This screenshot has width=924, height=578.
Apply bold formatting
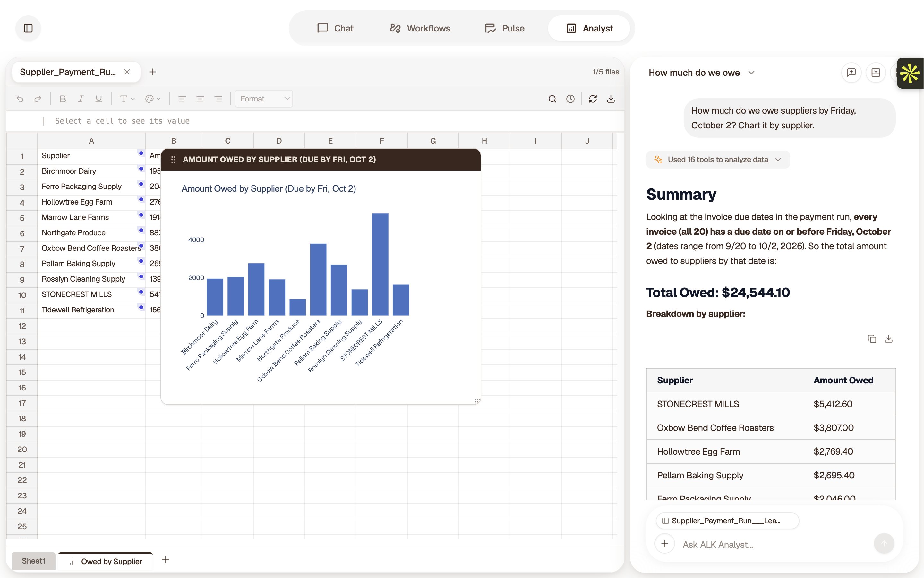coord(63,99)
